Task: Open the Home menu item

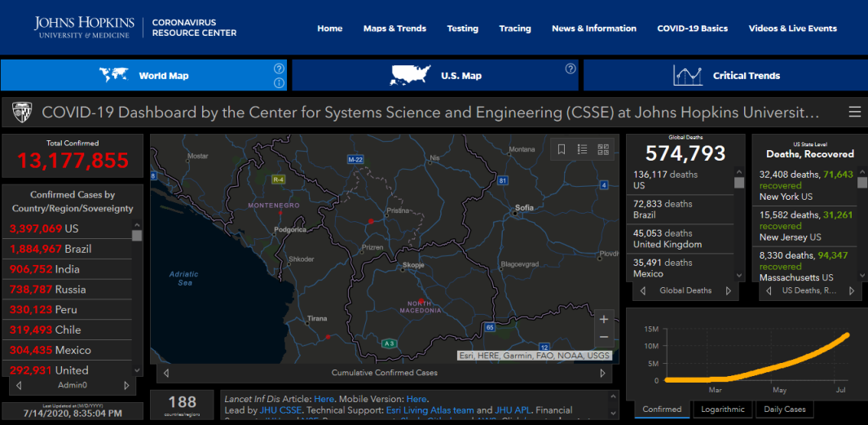Action: pyautogui.click(x=330, y=29)
